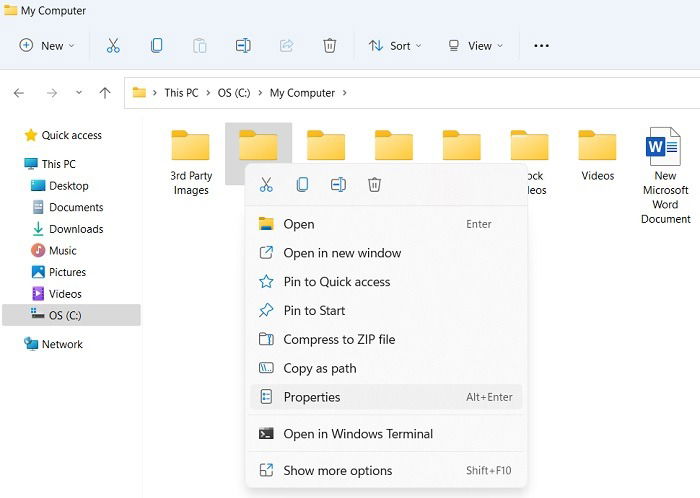Click the Cut icon in the top toolbar

(113, 46)
